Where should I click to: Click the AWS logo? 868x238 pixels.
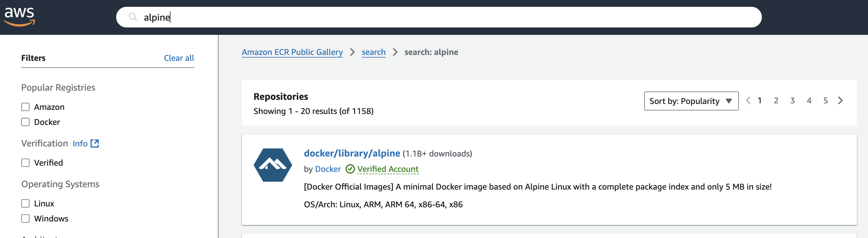pyautogui.click(x=19, y=16)
